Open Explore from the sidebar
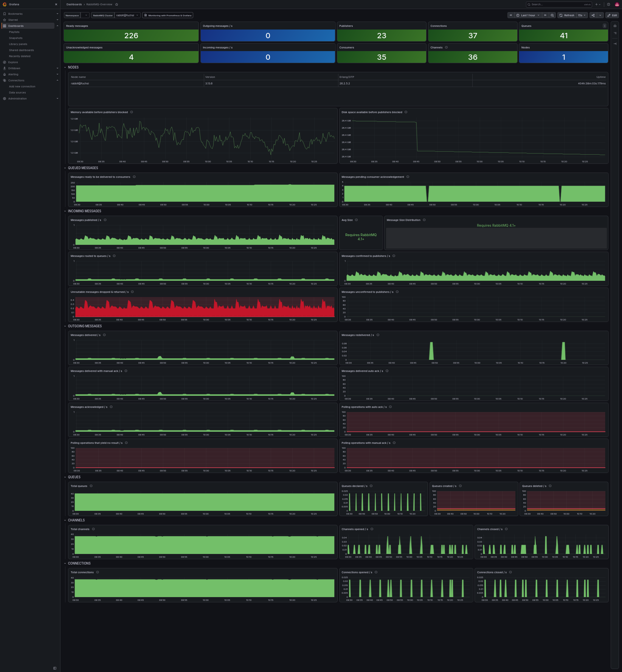 tap(13, 62)
